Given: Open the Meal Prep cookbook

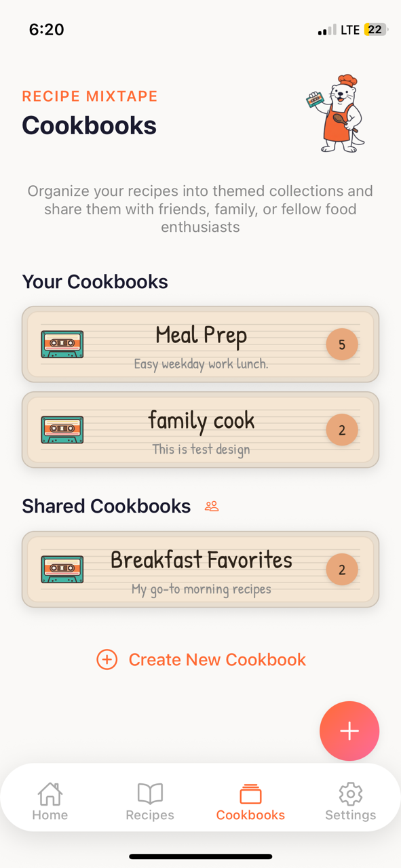Looking at the screenshot, I should point(201,344).
